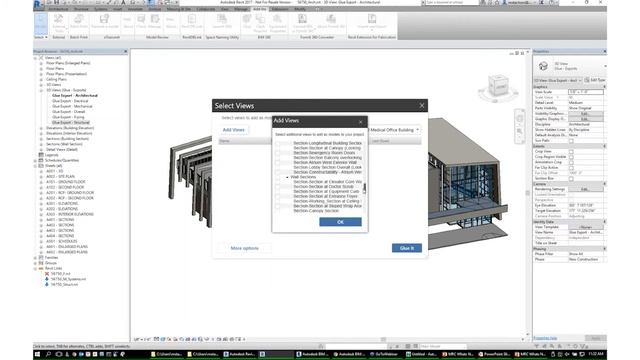Switch to PowerPoint in the taskbar

pos(495,354)
